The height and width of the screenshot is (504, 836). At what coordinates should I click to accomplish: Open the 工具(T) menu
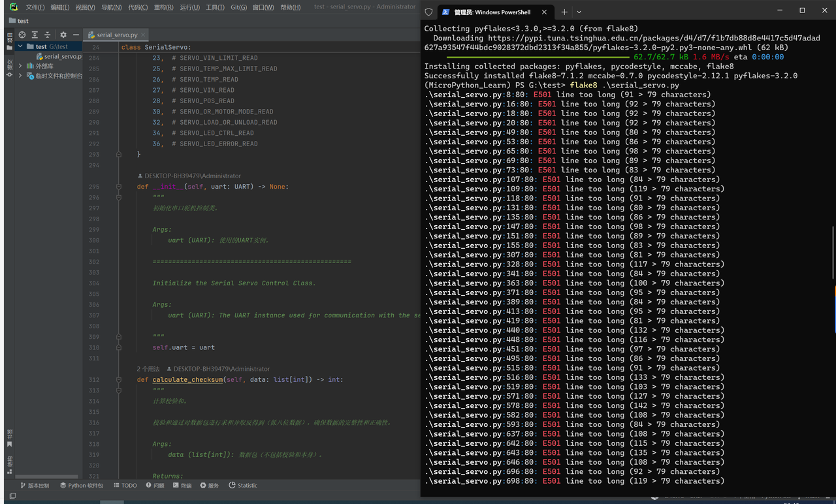click(215, 7)
